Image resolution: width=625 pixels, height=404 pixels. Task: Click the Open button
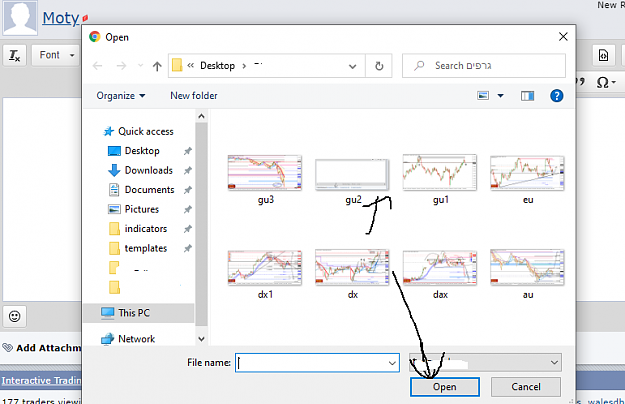pyautogui.click(x=444, y=387)
